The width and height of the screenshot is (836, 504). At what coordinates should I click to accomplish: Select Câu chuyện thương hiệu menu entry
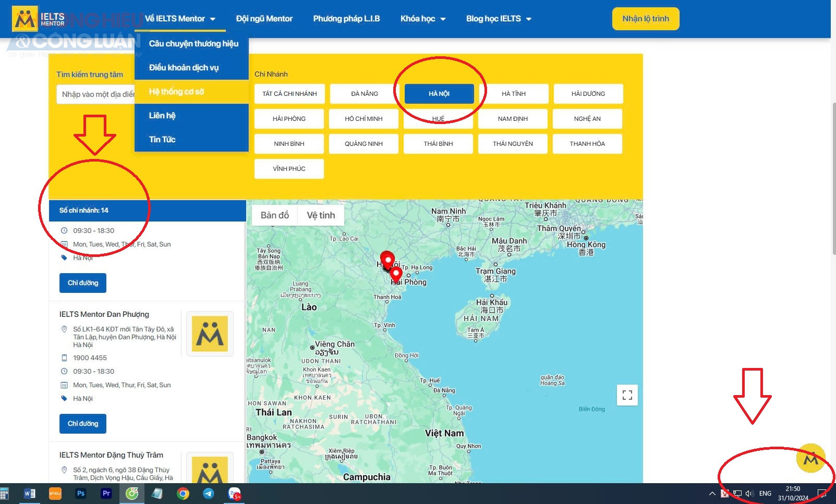pyautogui.click(x=191, y=44)
